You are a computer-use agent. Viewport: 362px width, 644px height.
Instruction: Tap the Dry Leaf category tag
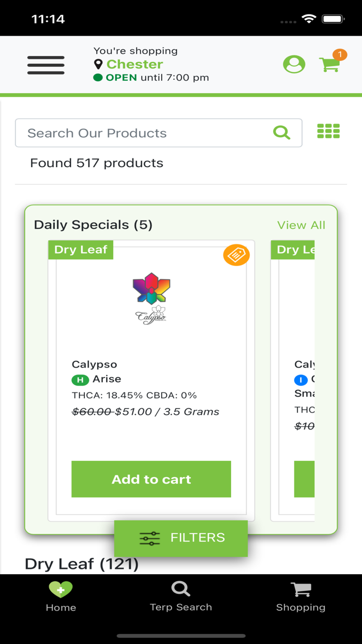[81, 250]
